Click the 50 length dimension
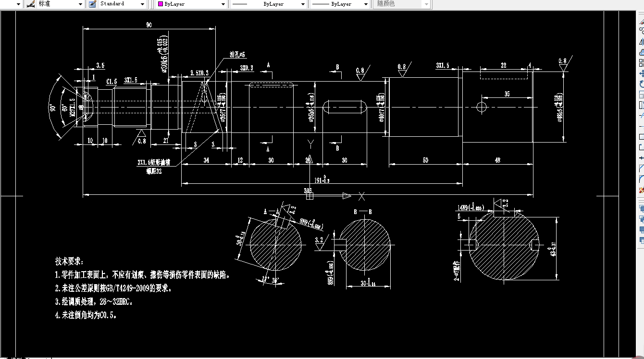This screenshot has width=644, height=359. (425, 160)
